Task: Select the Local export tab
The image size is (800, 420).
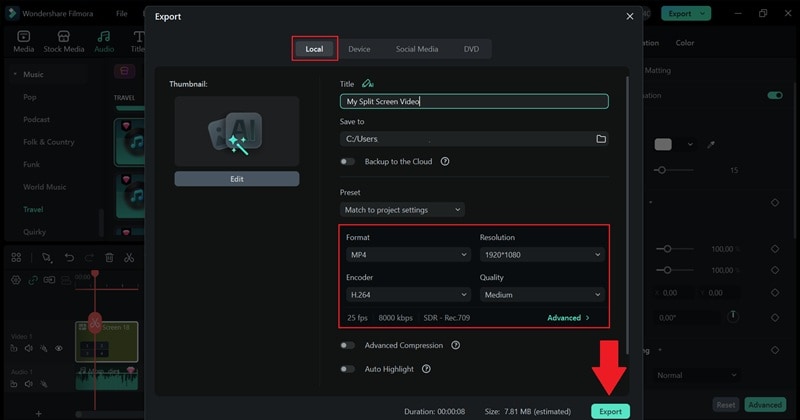Action: (314, 49)
